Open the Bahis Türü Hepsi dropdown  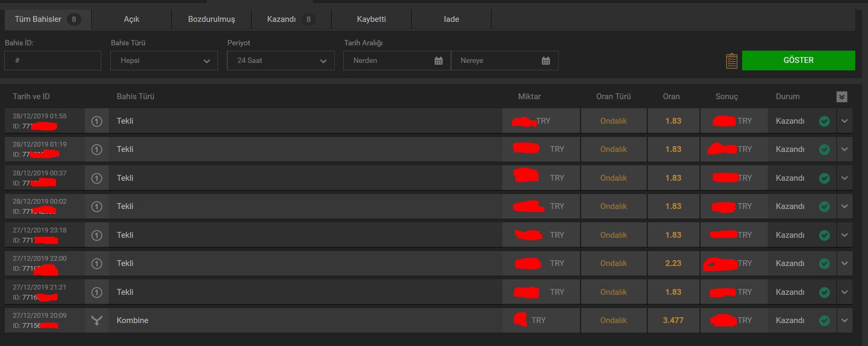[164, 61]
